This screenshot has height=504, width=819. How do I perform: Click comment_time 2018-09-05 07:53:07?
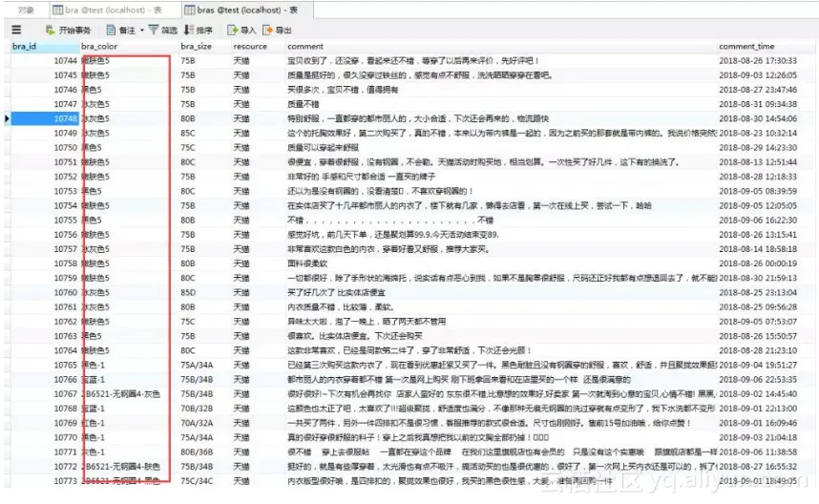click(x=758, y=322)
